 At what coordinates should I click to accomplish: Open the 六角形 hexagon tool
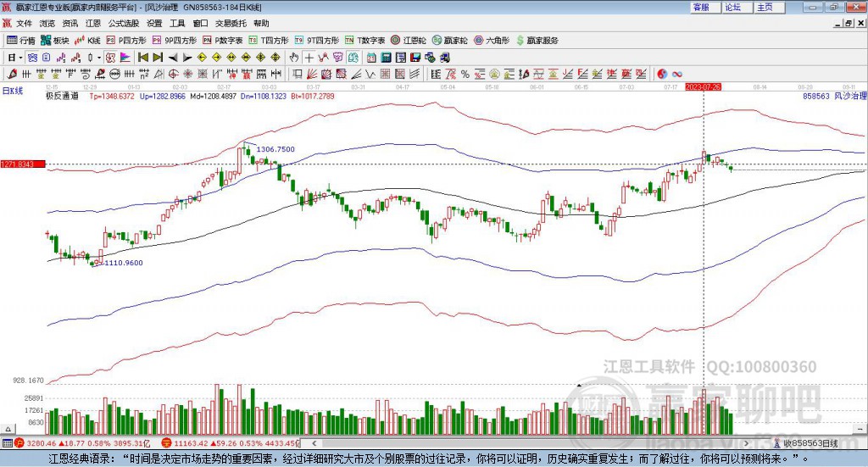pos(491,40)
